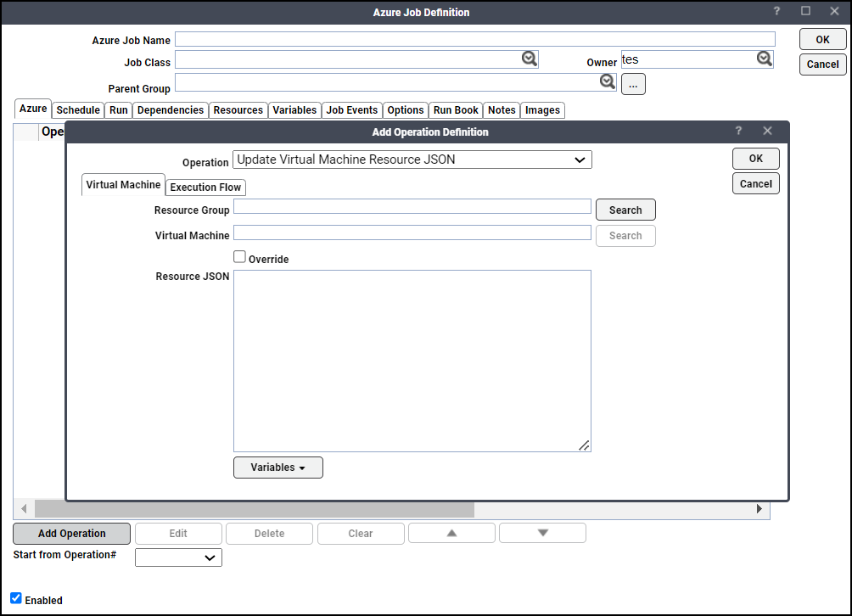Close the Add Operation Definition dialog

[x=767, y=131]
